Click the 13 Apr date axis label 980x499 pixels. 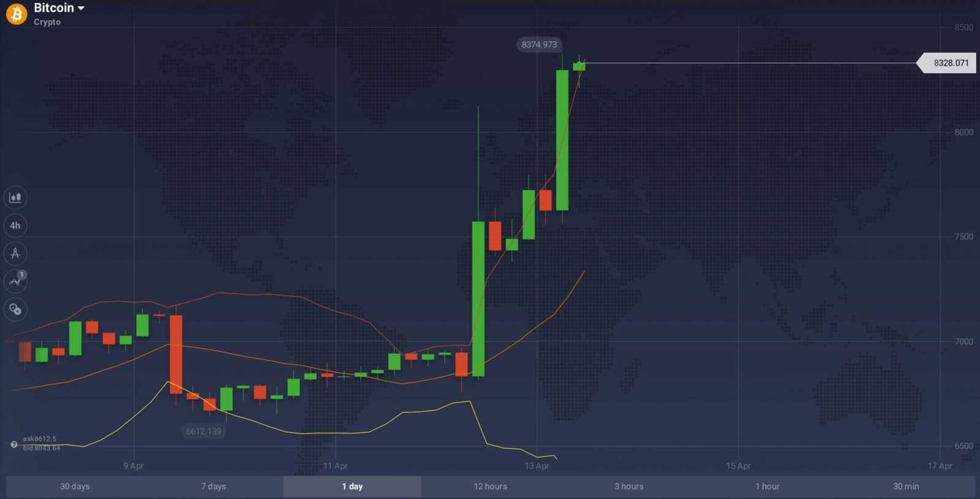tap(537, 466)
